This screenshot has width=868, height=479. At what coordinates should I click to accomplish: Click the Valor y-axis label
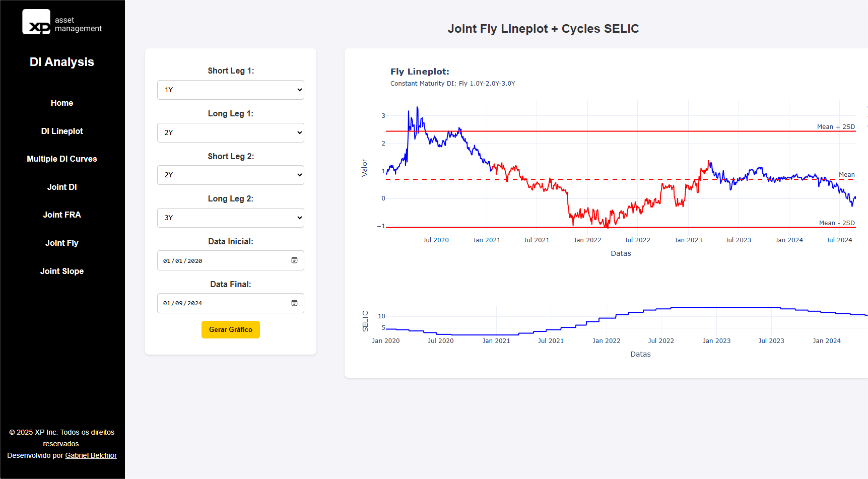click(364, 168)
